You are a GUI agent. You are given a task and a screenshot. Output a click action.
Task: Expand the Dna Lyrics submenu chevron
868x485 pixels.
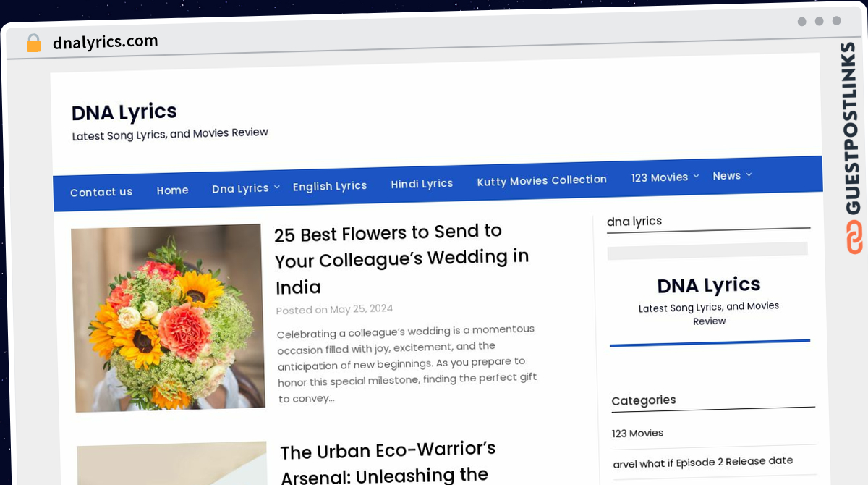(276, 187)
